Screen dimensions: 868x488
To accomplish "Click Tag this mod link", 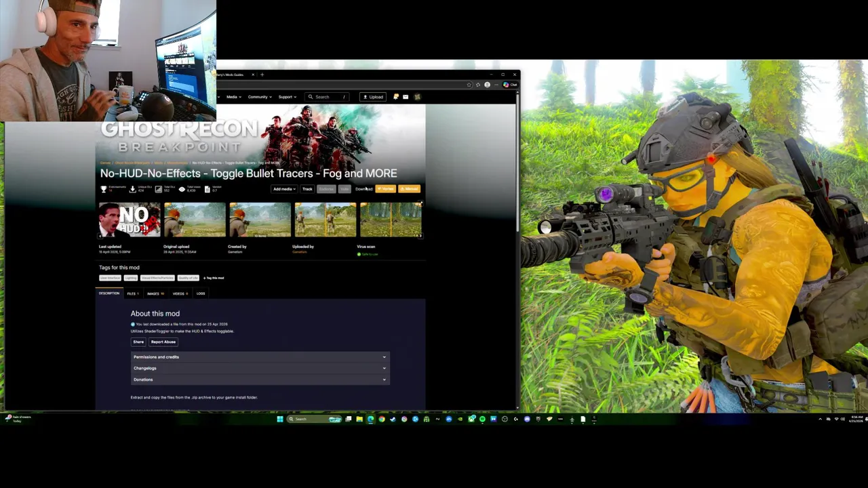I will coord(214,278).
